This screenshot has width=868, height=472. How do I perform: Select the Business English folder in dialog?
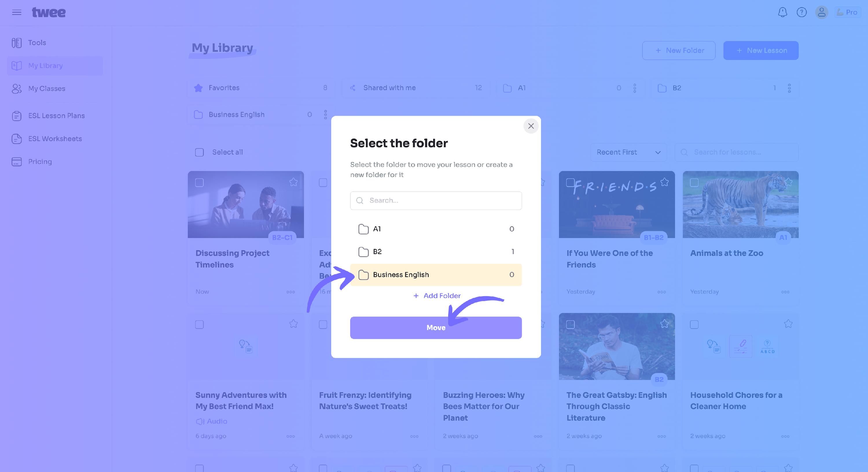pyautogui.click(x=436, y=275)
